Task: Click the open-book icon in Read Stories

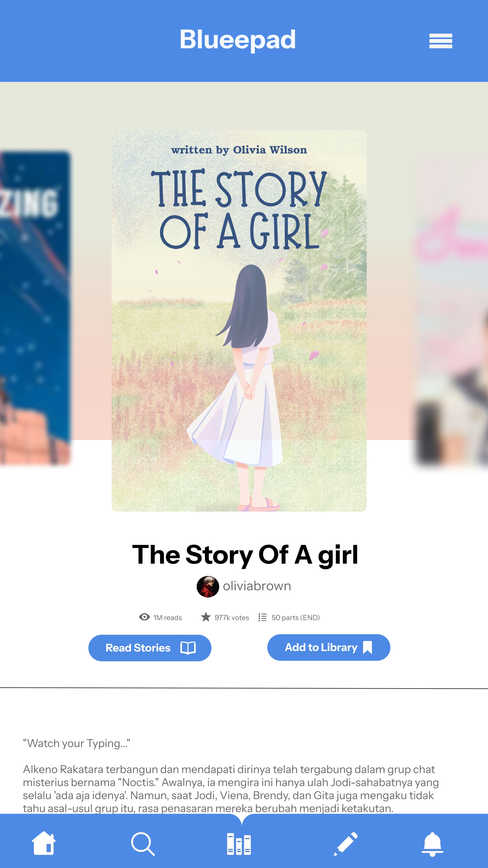Action: 188,648
